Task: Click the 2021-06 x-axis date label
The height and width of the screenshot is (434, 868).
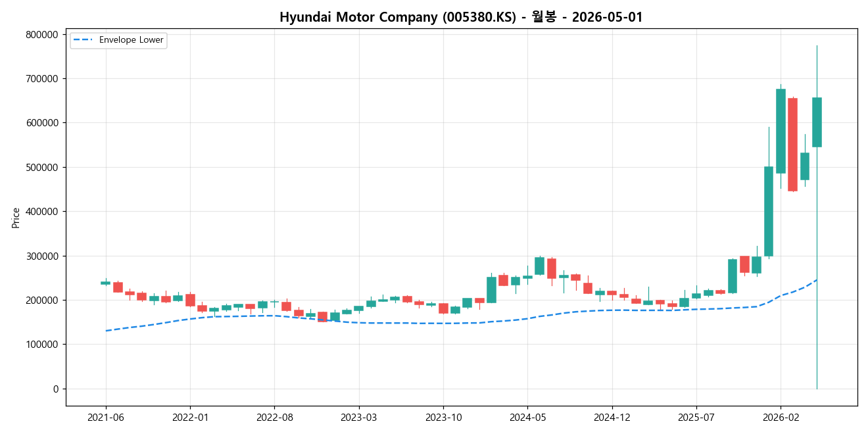Action: (106, 417)
